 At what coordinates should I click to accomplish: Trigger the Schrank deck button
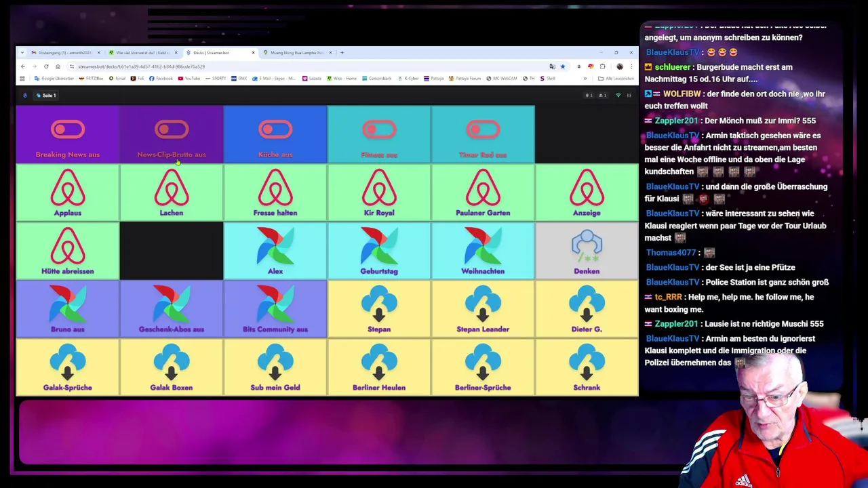pos(586,367)
